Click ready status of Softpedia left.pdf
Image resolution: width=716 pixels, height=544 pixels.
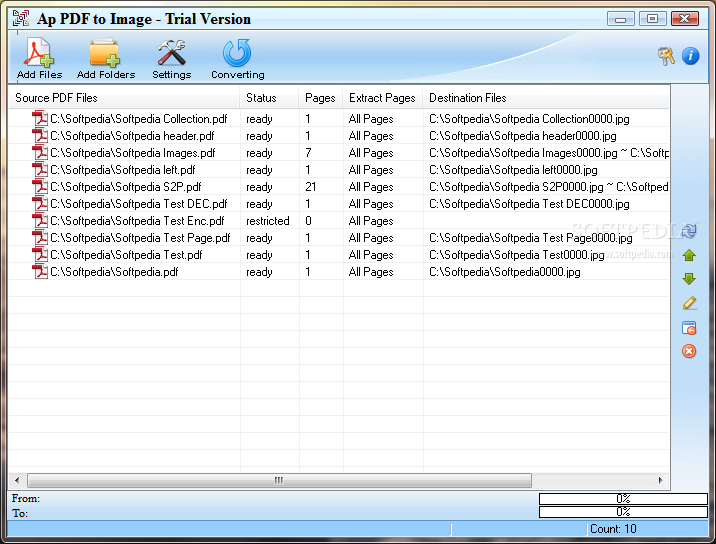click(x=259, y=170)
